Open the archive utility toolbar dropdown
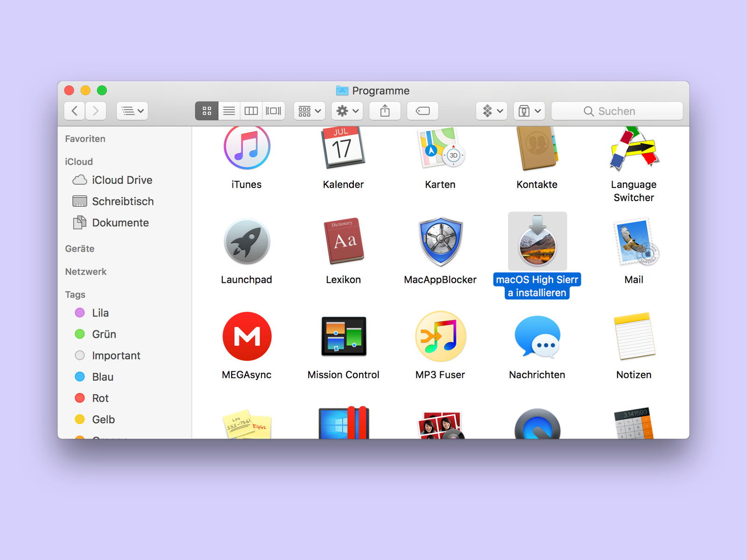 tap(529, 111)
